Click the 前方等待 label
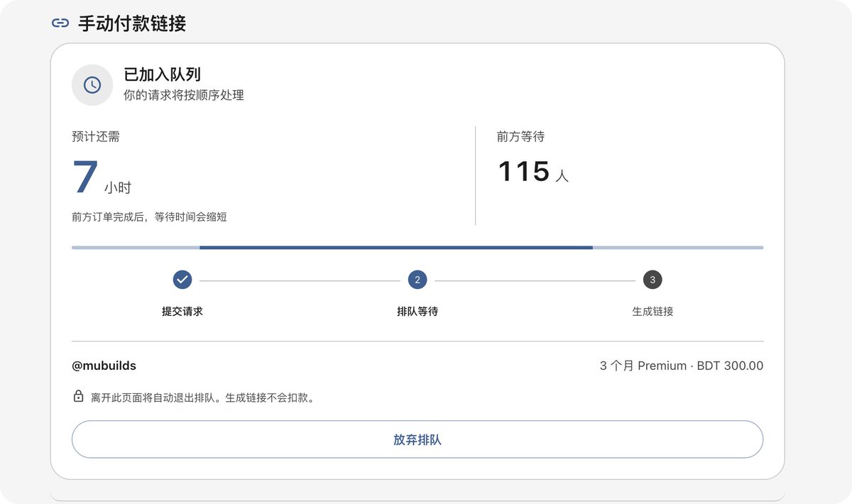 click(x=520, y=136)
